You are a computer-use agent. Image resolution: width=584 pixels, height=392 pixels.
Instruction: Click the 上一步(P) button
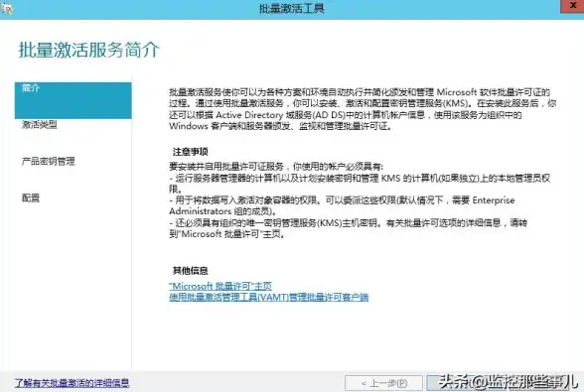tap(383, 383)
